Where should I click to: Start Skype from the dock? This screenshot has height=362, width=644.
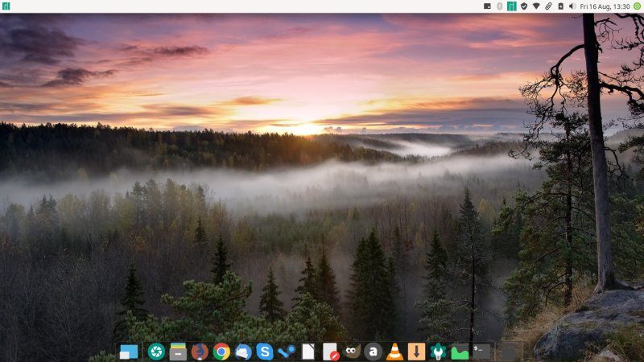265,352
